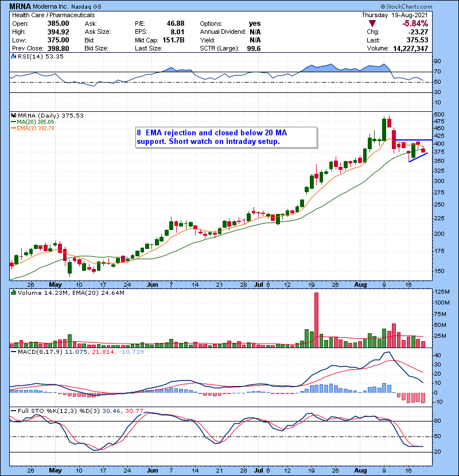The width and height of the screenshot is (459, 476).
Task: Click the May label below the price chart
Action: coord(55,284)
